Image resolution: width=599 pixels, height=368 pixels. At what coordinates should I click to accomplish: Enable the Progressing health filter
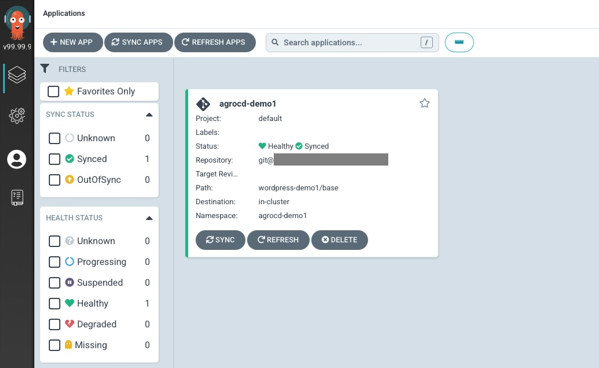(55, 262)
